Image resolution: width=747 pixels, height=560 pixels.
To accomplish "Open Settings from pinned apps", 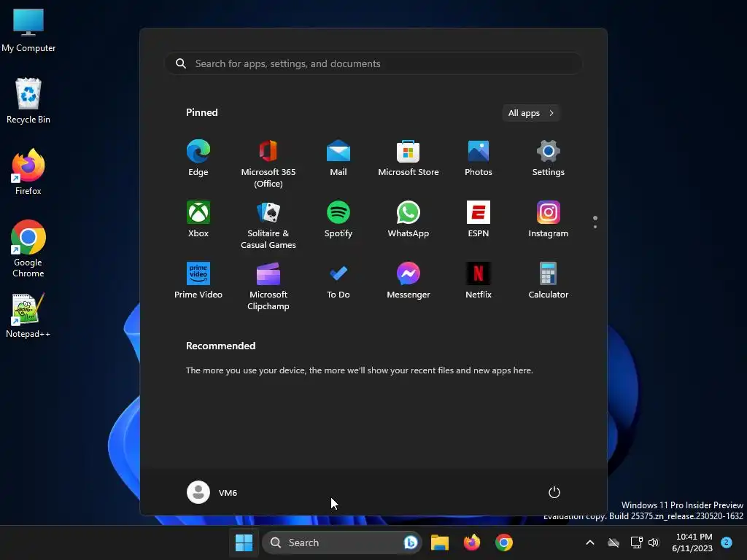I will (x=549, y=159).
